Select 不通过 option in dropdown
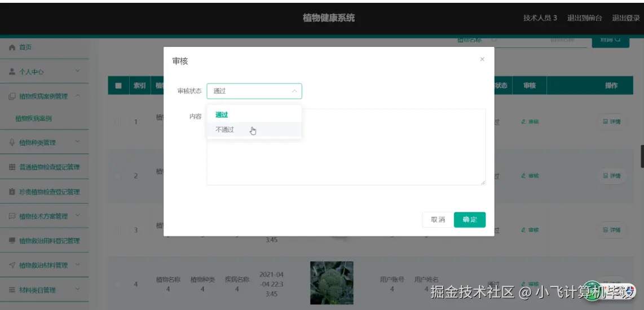The height and width of the screenshot is (310, 644). [x=254, y=130]
